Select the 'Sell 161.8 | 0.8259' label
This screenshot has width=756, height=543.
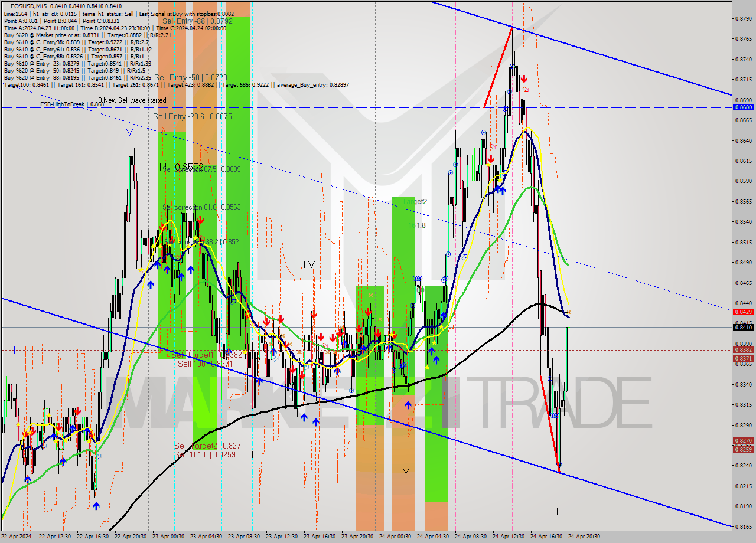(204, 454)
